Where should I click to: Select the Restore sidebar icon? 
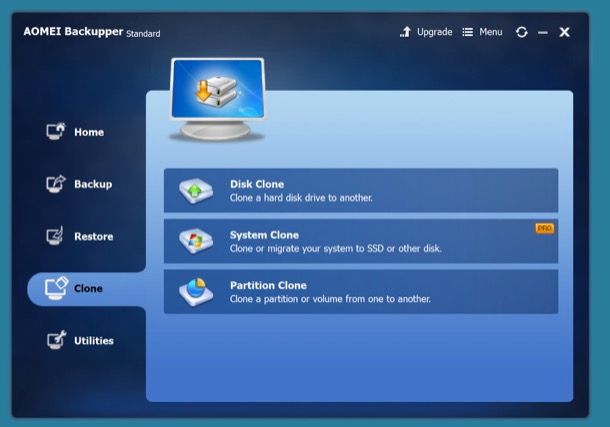(x=55, y=236)
